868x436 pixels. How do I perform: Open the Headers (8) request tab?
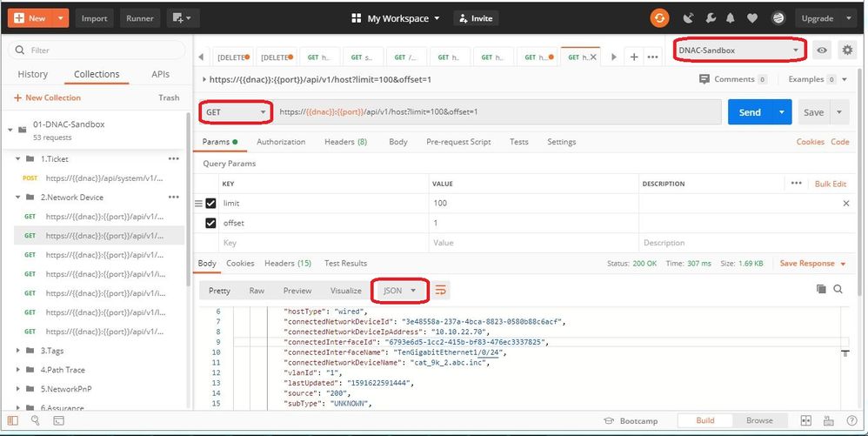[346, 142]
